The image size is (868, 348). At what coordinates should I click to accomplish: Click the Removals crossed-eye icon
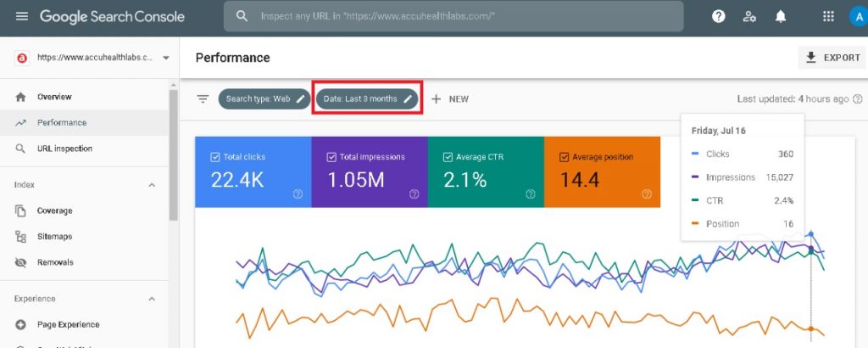(x=20, y=262)
